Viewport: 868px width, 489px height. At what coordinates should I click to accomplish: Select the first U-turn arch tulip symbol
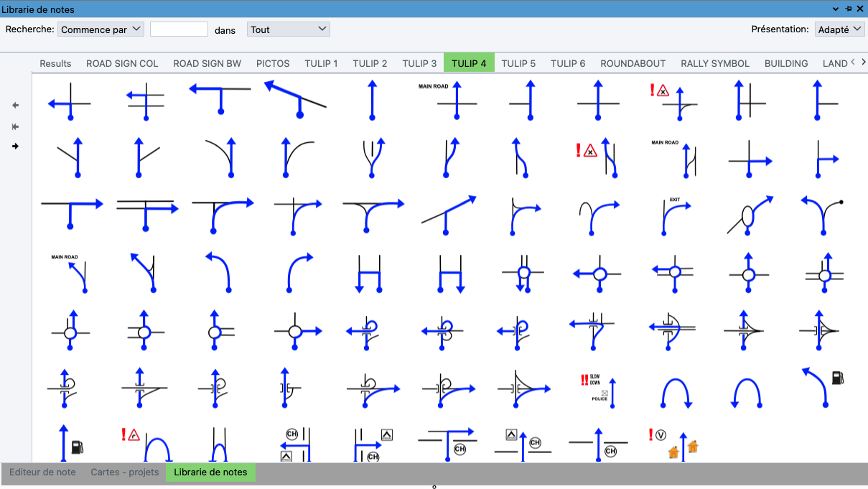tap(675, 392)
